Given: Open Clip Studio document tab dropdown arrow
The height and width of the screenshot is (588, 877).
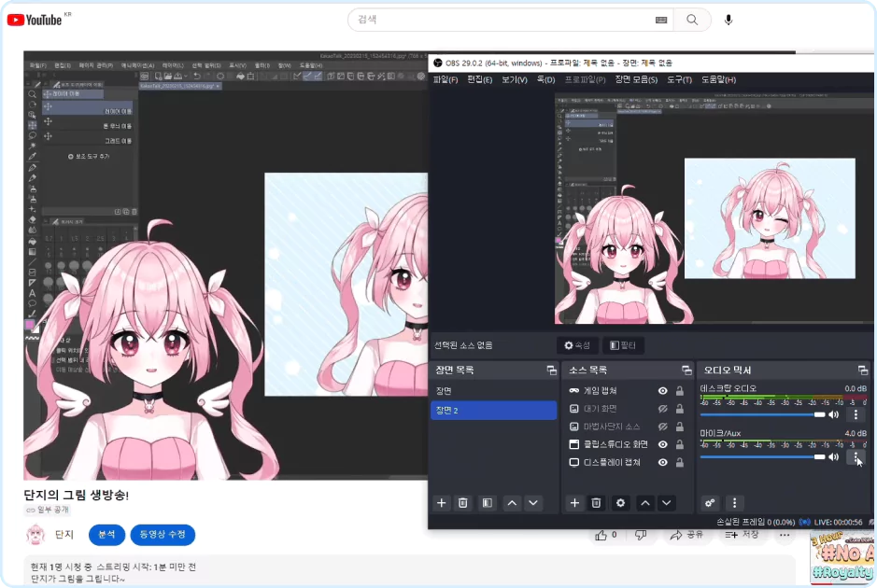Looking at the screenshot, I should coord(219,86).
